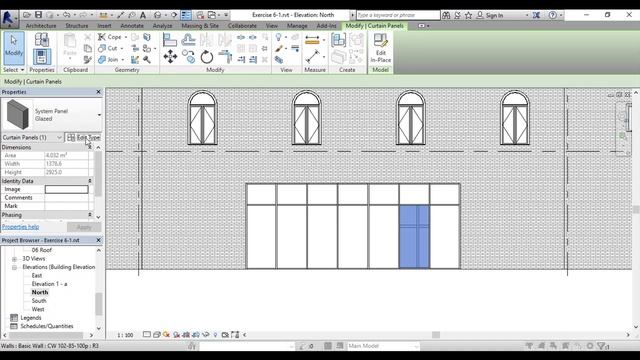
Task: Select the Copy tool in Modify panel
Action: (189, 56)
